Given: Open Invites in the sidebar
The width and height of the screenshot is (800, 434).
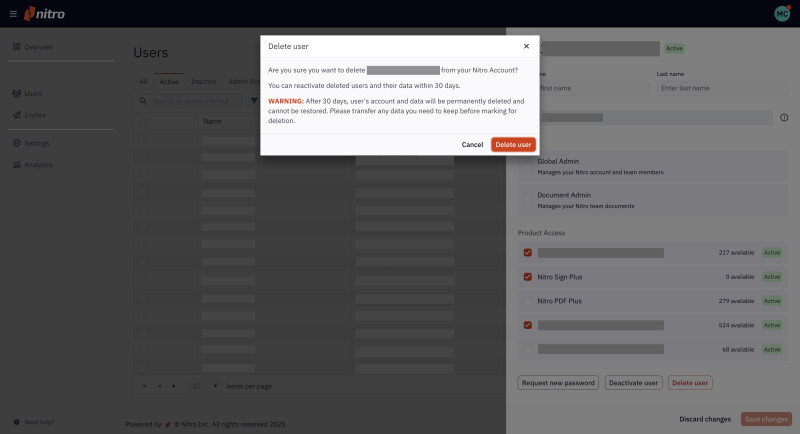Looking at the screenshot, I should pos(35,115).
